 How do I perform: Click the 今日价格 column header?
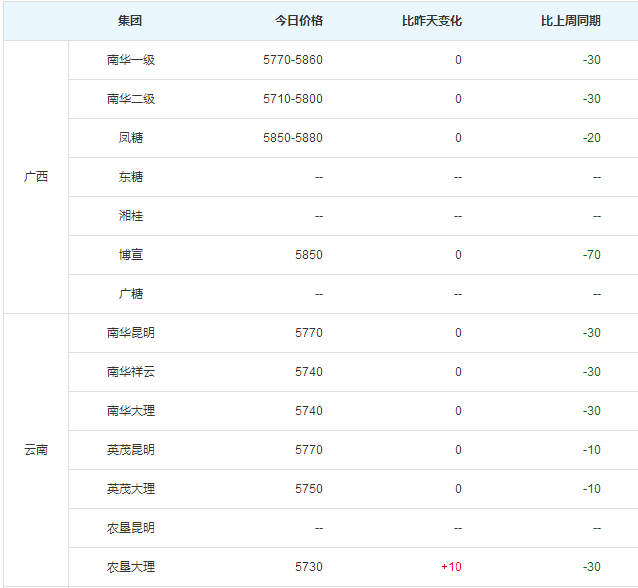(299, 21)
